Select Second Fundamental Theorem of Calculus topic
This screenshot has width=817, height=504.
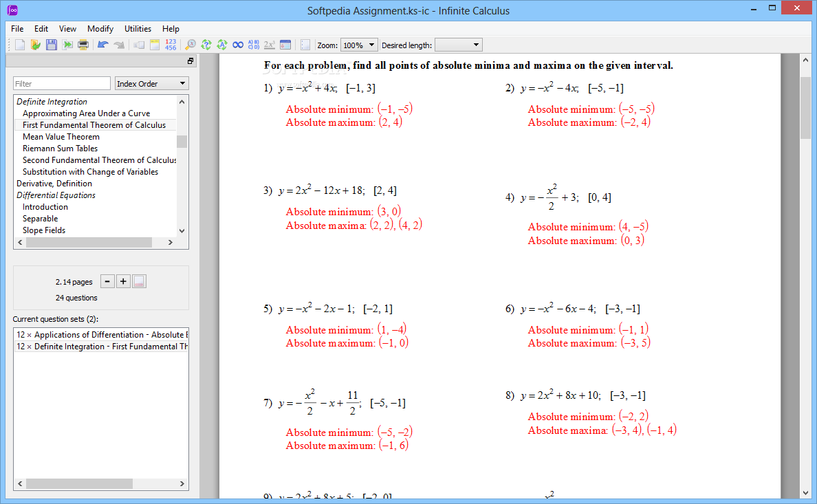click(99, 160)
